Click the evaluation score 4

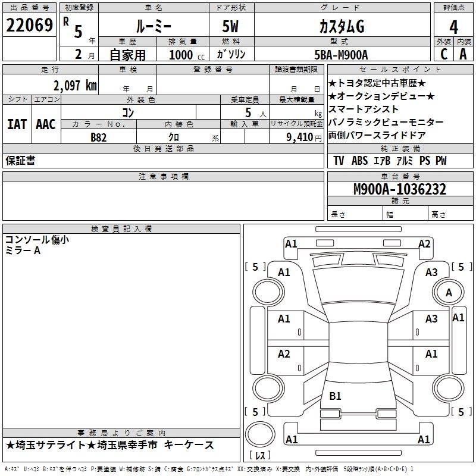tap(453, 27)
